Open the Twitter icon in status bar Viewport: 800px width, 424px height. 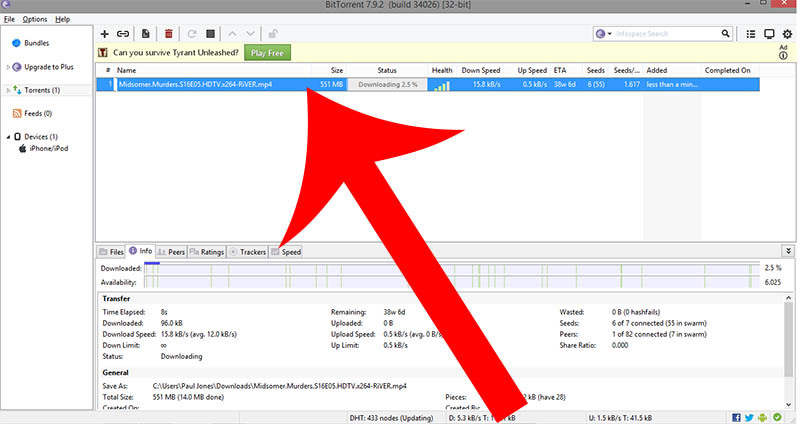tap(749, 418)
